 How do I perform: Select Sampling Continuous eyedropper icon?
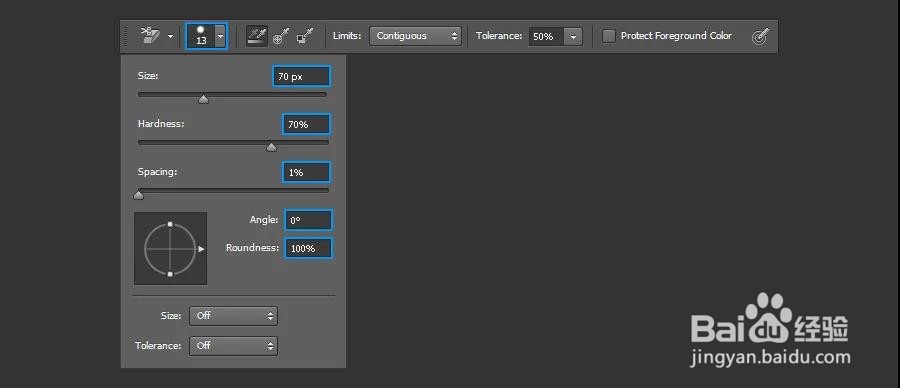(257, 36)
